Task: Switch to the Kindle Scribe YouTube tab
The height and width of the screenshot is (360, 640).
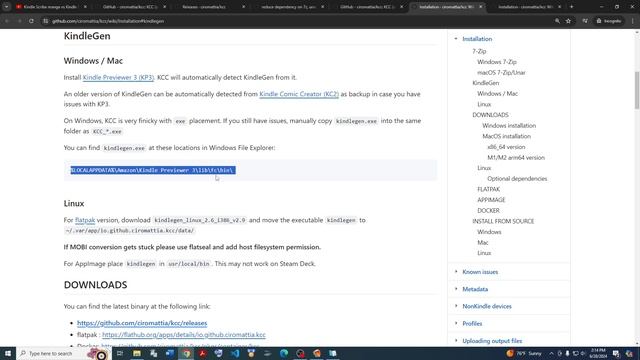Action: [50, 7]
